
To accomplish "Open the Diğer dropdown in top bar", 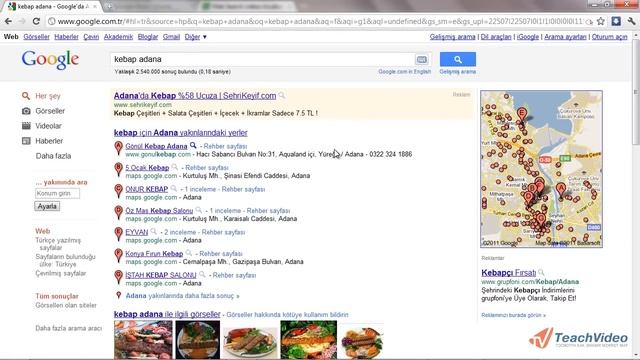I will click(x=196, y=37).
